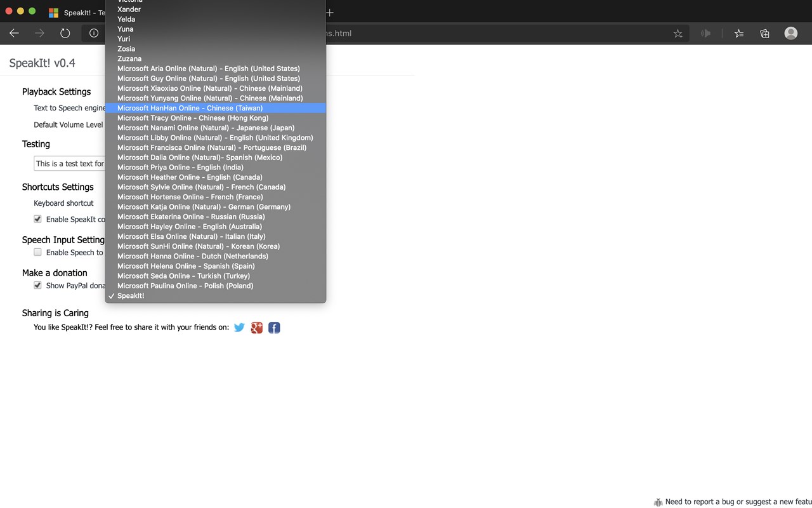This screenshot has width=812, height=508.
Task: Pick the Zosia voice
Action: click(x=216, y=49)
